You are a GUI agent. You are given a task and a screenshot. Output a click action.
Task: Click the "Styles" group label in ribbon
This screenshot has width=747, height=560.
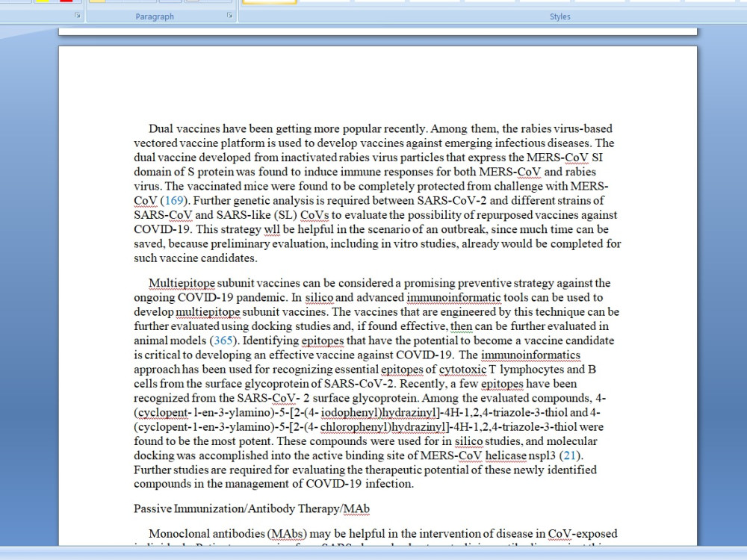click(x=560, y=16)
